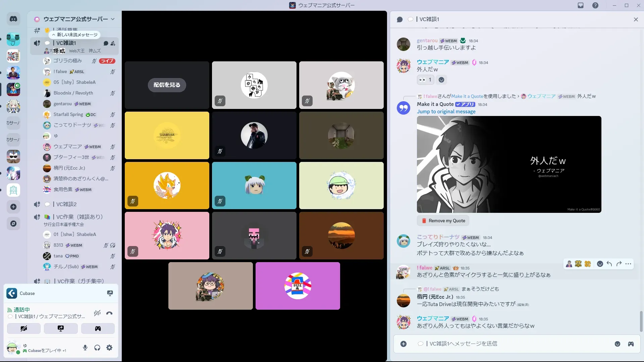Follow the Jump to original message link
The height and width of the screenshot is (362, 644).
click(x=446, y=112)
